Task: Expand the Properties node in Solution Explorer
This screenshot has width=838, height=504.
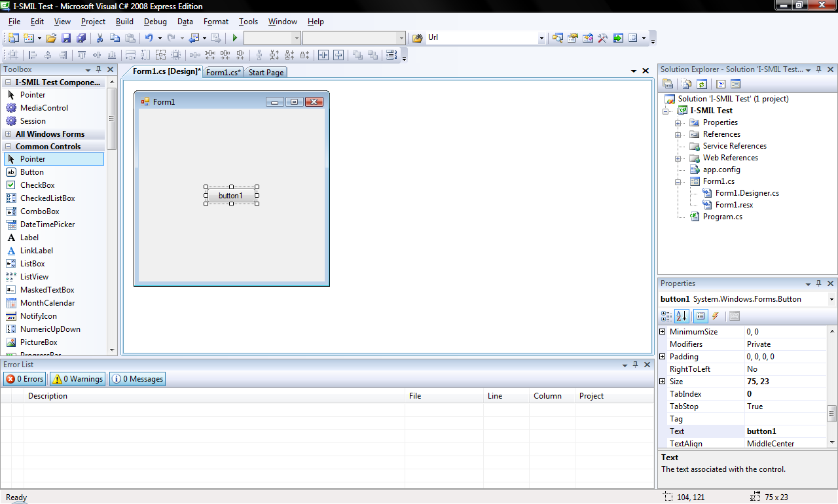Action: pyautogui.click(x=678, y=122)
